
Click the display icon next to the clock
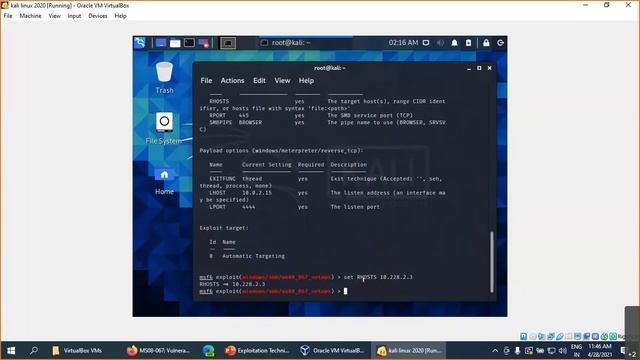tap(426, 43)
